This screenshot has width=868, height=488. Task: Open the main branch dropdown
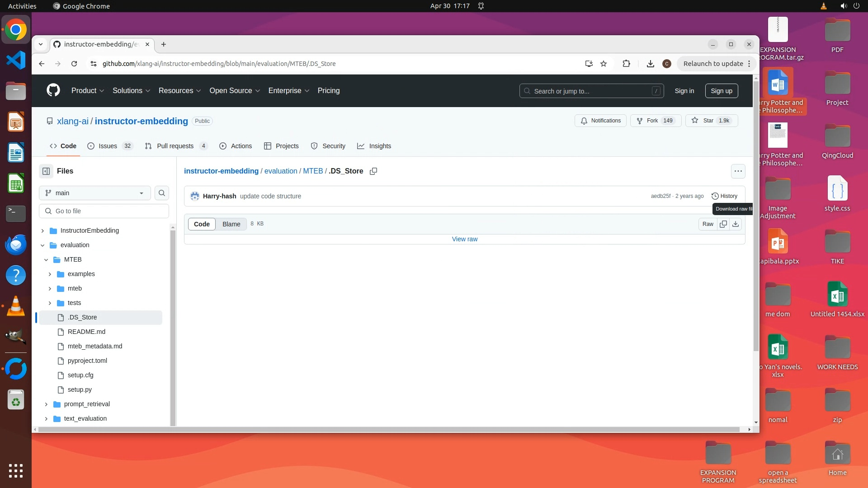coord(94,193)
